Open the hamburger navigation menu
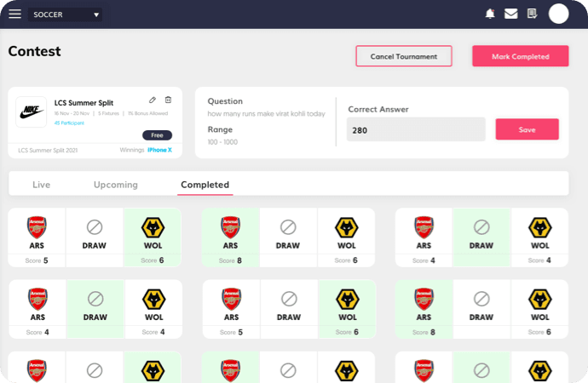The width and height of the screenshot is (588, 383). click(14, 14)
